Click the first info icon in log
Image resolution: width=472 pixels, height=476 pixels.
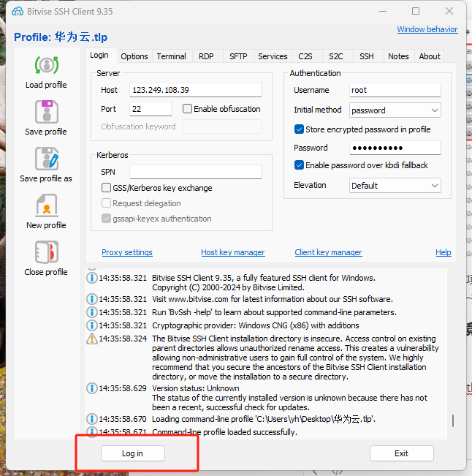coord(92,278)
